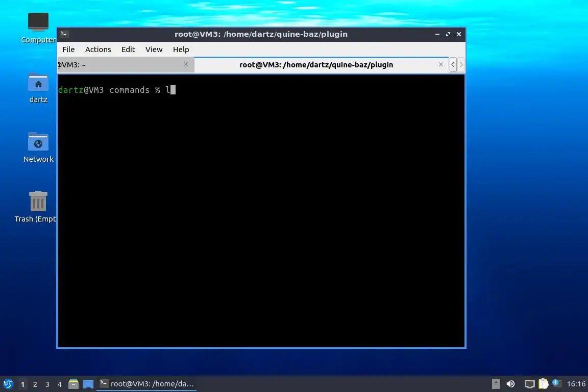Switch to workspace 2

click(x=35, y=384)
